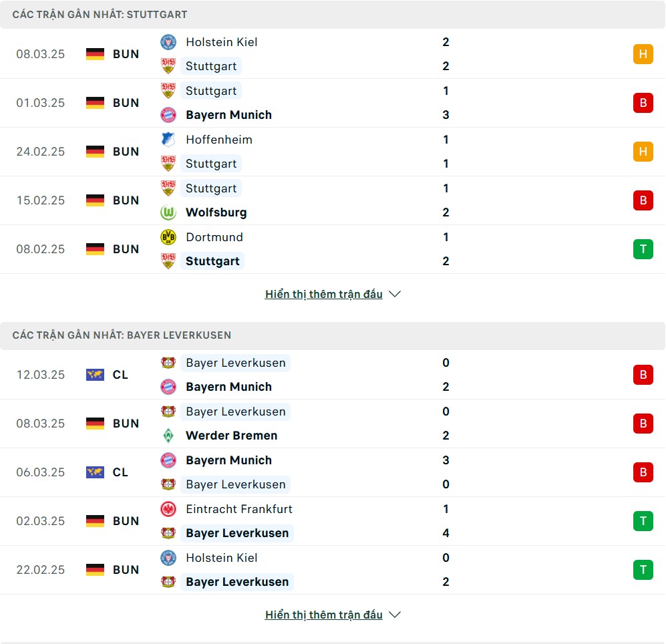Click the green T badge for the Eintracht Frankfurt match

click(643, 521)
